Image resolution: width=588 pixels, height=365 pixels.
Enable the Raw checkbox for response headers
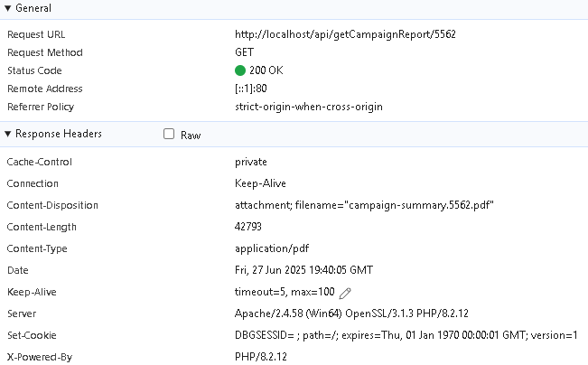click(x=169, y=134)
